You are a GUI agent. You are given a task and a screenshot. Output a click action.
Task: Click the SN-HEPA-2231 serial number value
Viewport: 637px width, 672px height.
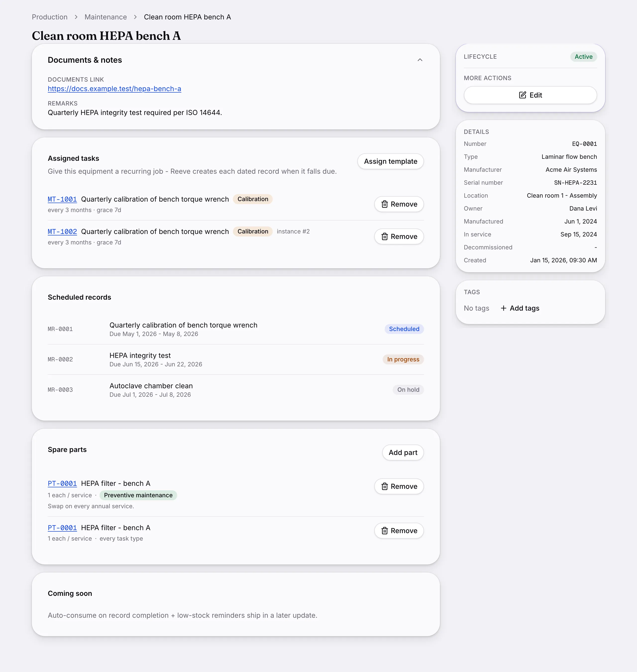coord(576,183)
